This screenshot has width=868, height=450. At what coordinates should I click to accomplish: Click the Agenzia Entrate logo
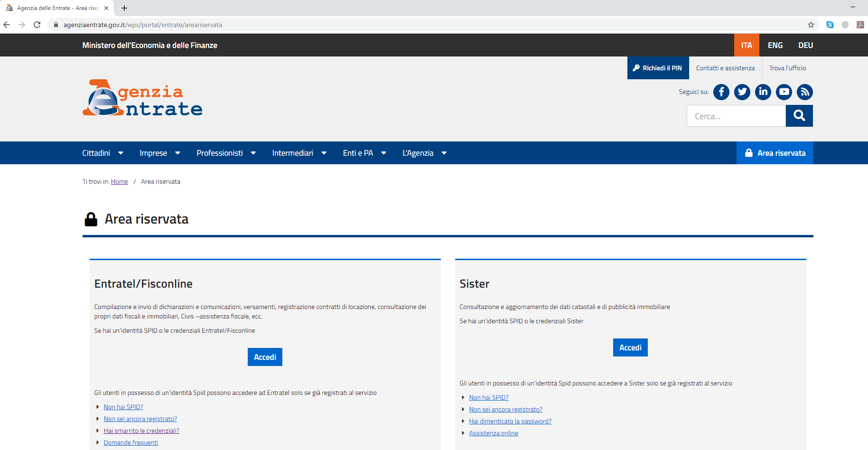click(142, 98)
